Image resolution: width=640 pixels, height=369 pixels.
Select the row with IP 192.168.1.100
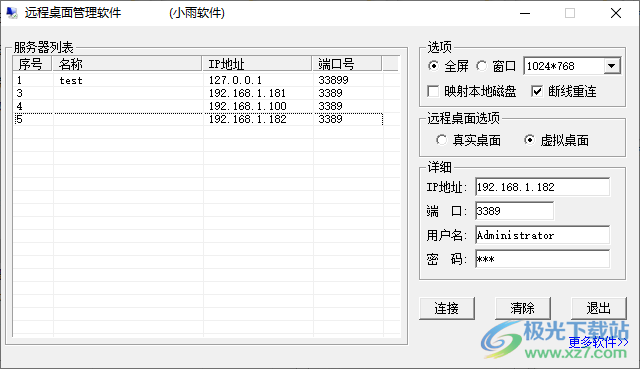pos(198,106)
